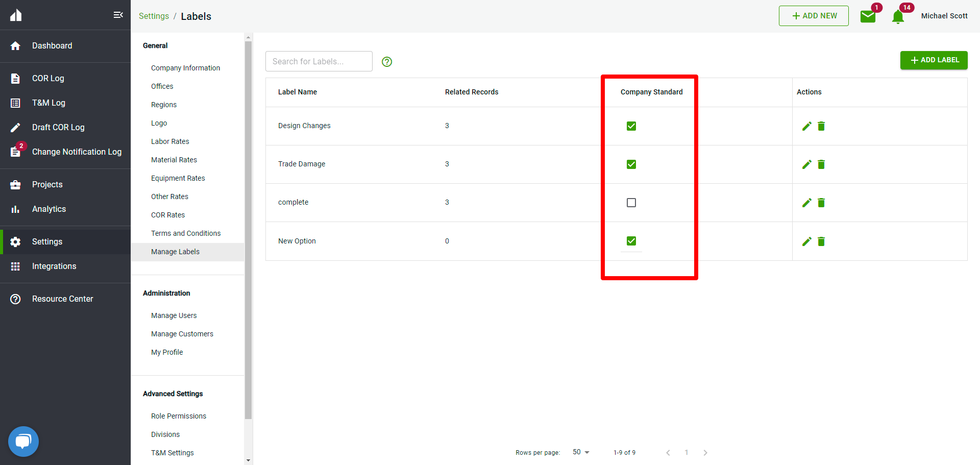Click the help question mark beside search
The width and height of the screenshot is (980, 465).
(387, 62)
